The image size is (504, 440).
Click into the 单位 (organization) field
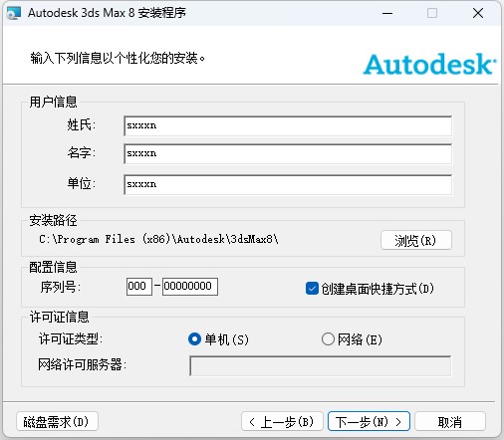click(x=288, y=184)
